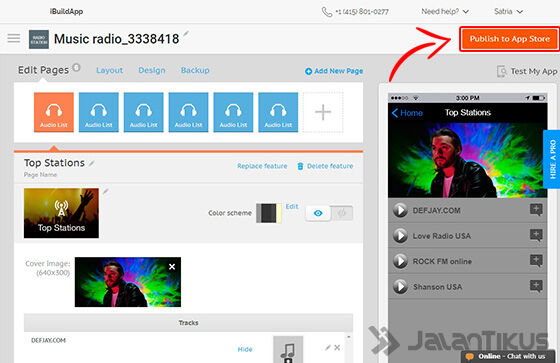
Task: Switch to the Backup tab
Action: pyautogui.click(x=195, y=70)
